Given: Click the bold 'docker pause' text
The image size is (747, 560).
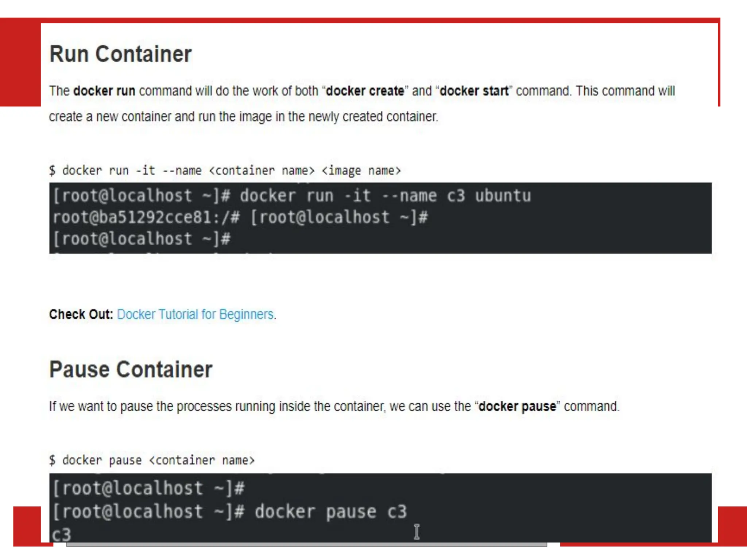Looking at the screenshot, I should pos(517,406).
